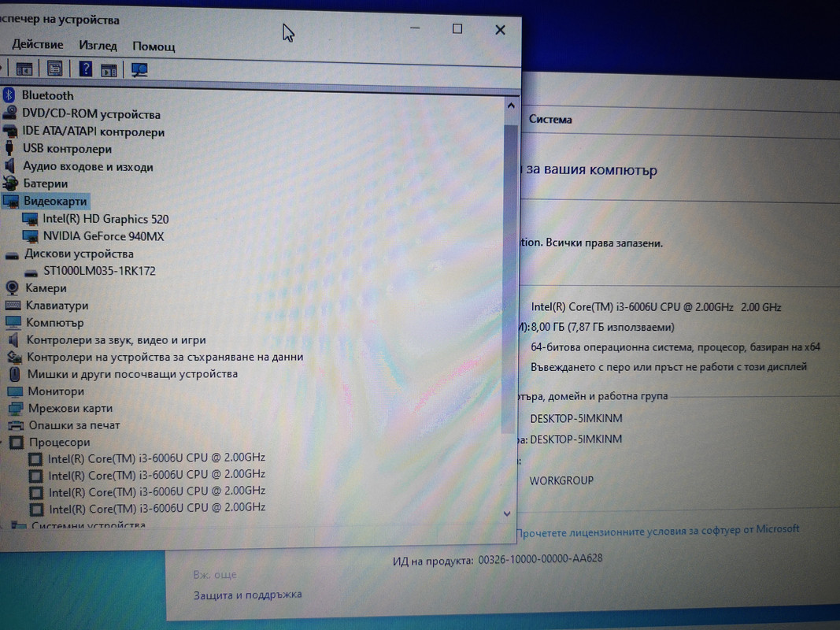This screenshot has height=630, width=840.
Task: Click the ST1000LM035-1RK172 disk icon
Action: pos(31,272)
